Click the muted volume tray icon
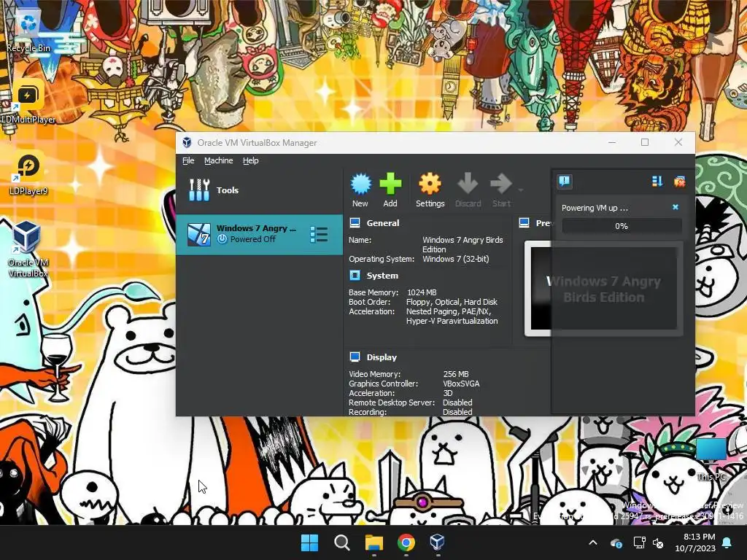The width and height of the screenshot is (747, 560). click(x=658, y=542)
